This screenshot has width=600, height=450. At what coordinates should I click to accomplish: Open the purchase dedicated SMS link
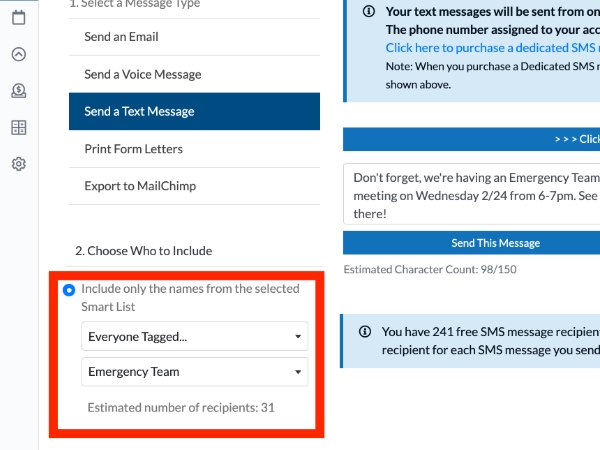coord(492,48)
